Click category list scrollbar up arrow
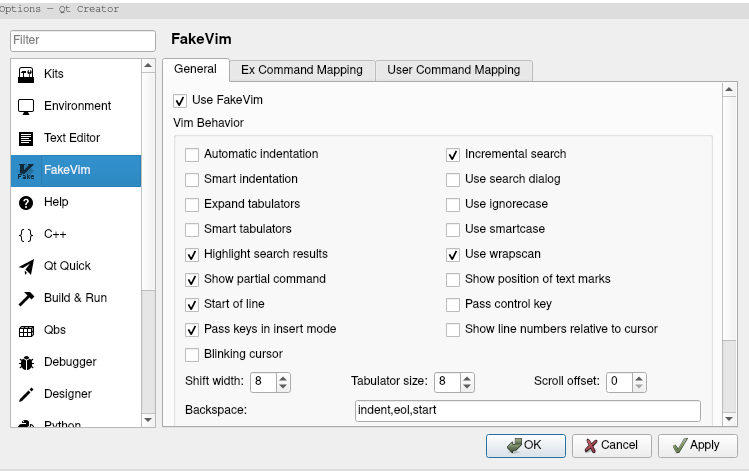 point(148,65)
